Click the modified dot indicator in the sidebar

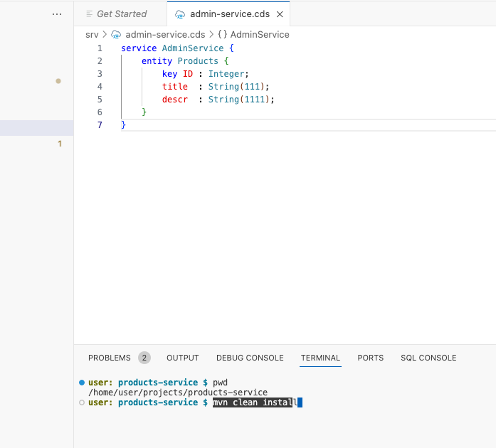[58, 81]
